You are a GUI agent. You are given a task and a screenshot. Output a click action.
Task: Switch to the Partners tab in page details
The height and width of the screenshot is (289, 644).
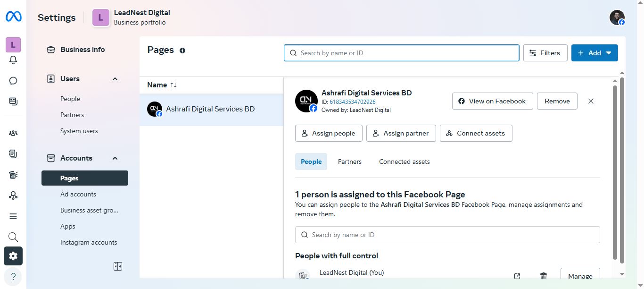click(350, 161)
